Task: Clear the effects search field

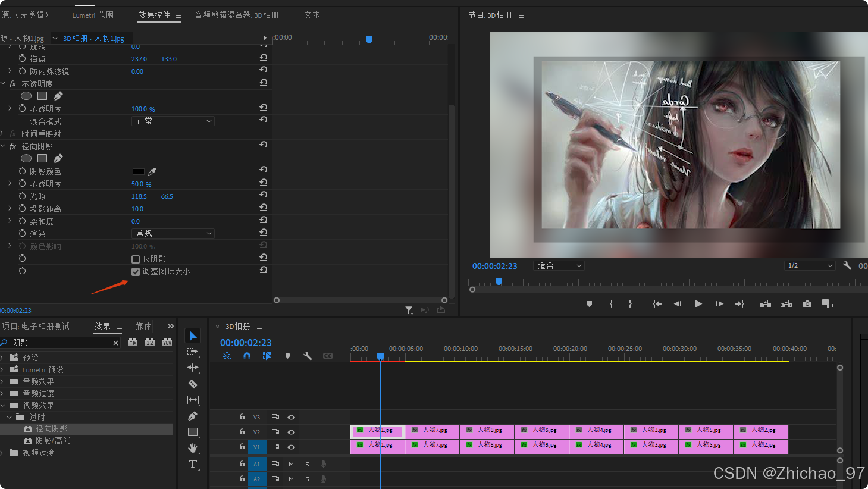Action: [115, 343]
